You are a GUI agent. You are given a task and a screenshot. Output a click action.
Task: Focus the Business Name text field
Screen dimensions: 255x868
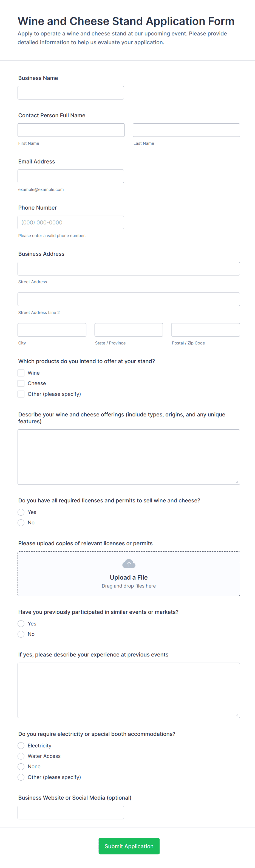click(x=71, y=93)
